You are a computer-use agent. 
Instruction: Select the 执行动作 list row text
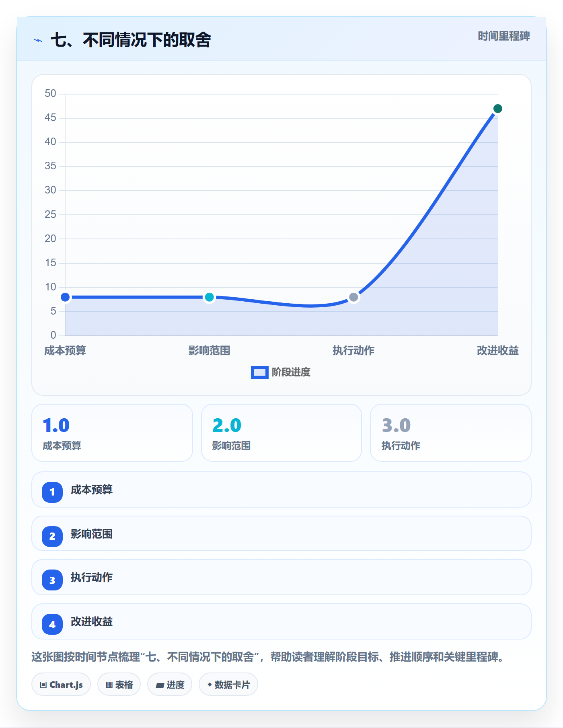click(92, 578)
